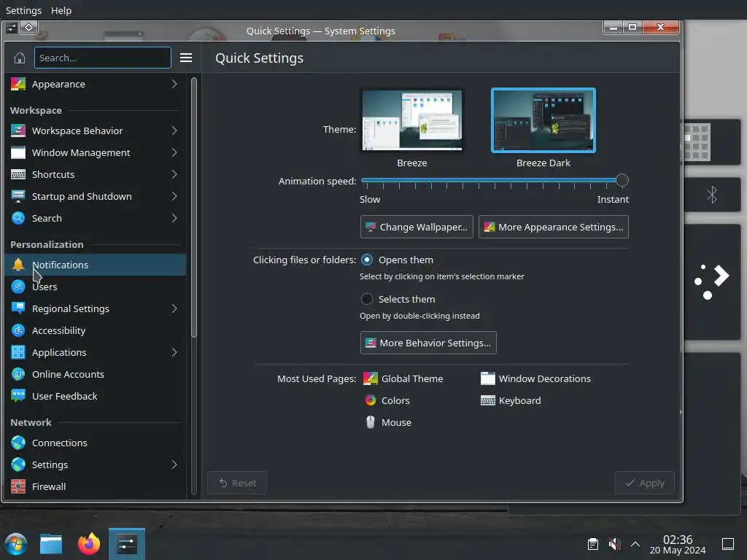
Task: Click the sidebar vertical scrollbar
Action: click(194, 207)
